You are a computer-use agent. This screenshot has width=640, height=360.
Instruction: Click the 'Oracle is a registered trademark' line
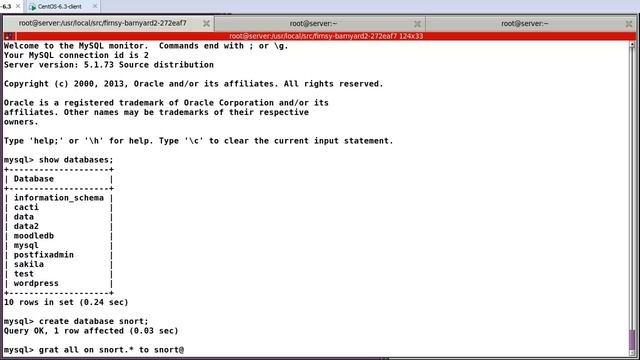[x=166, y=103]
